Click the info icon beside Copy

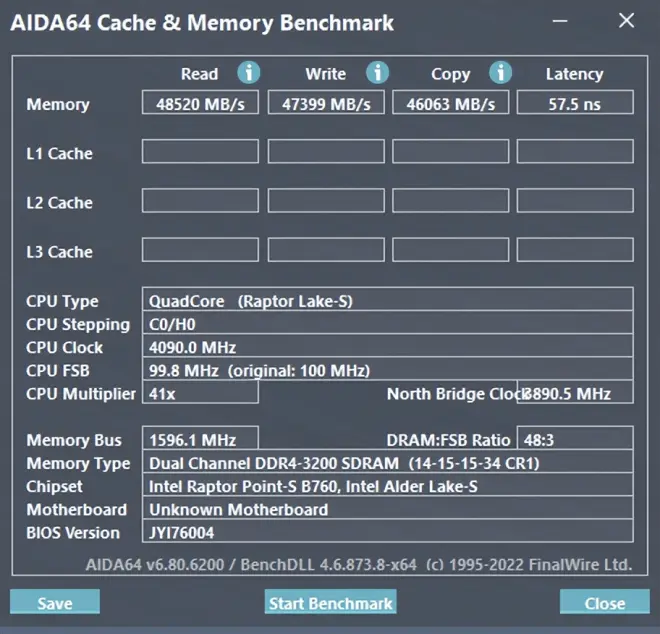(x=500, y=73)
